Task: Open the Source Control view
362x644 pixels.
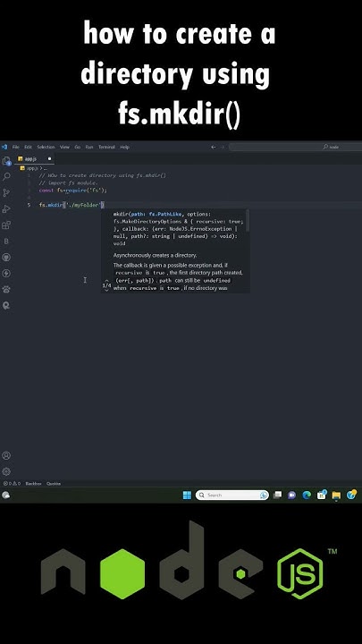Action: (6, 192)
